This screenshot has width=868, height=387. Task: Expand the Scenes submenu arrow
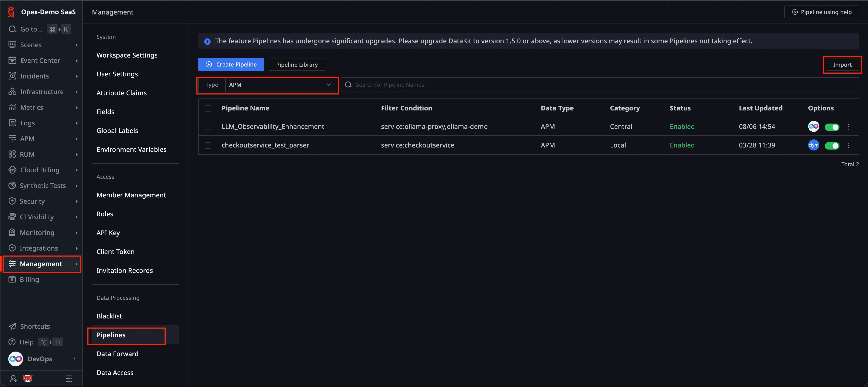tap(77, 45)
